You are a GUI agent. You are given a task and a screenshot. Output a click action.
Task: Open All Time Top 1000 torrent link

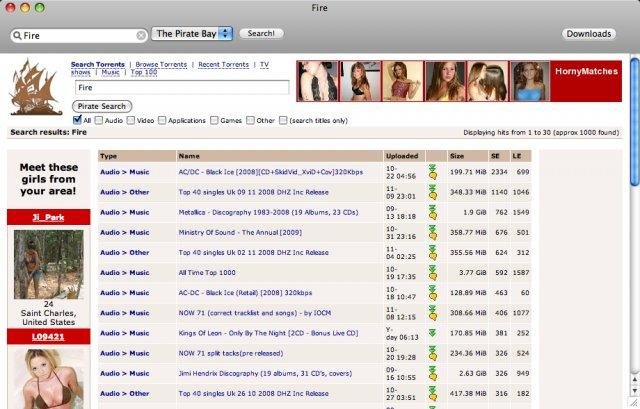[207, 273]
